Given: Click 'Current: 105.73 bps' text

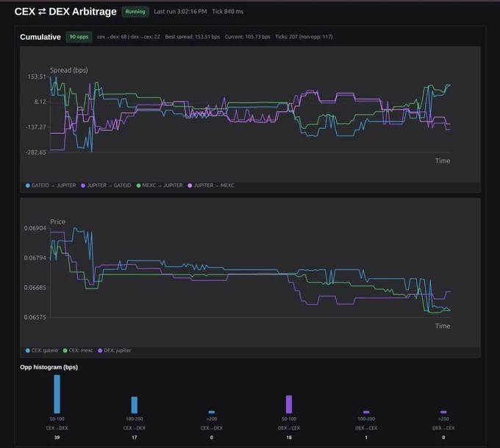Looking at the screenshot, I should click(x=248, y=37).
